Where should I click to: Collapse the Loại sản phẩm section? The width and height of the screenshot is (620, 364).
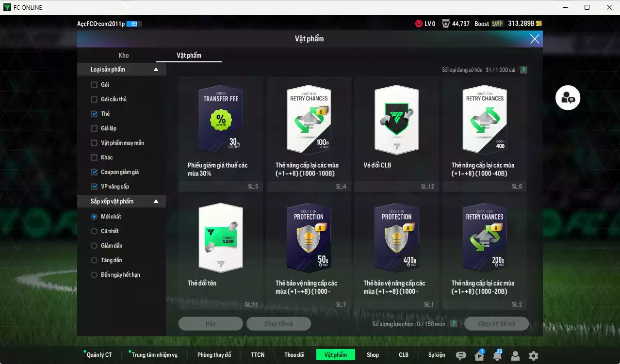pos(156,70)
